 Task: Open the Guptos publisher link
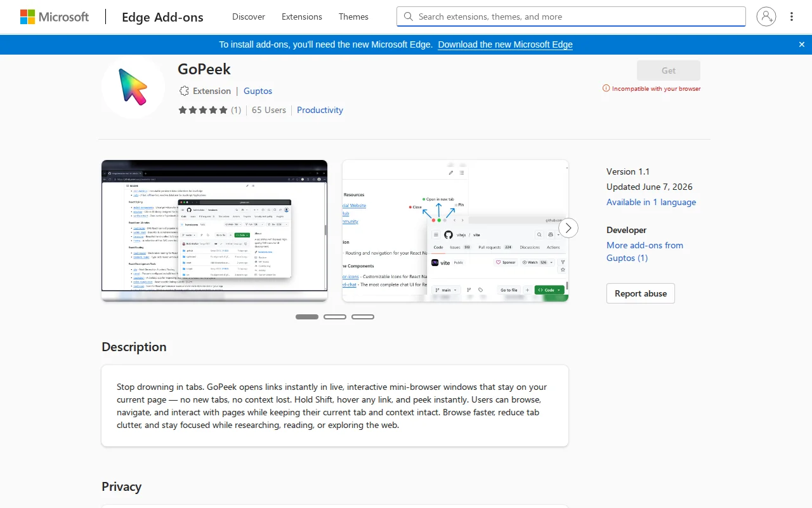[x=258, y=91]
